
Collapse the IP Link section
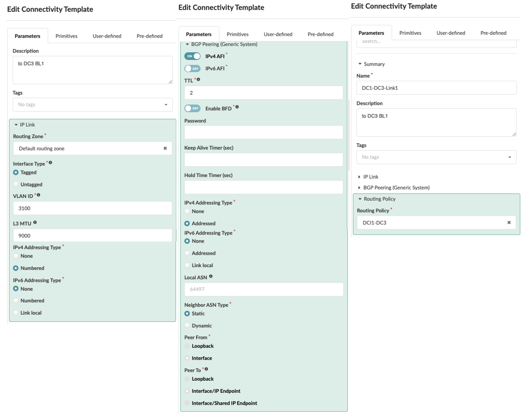pos(16,125)
